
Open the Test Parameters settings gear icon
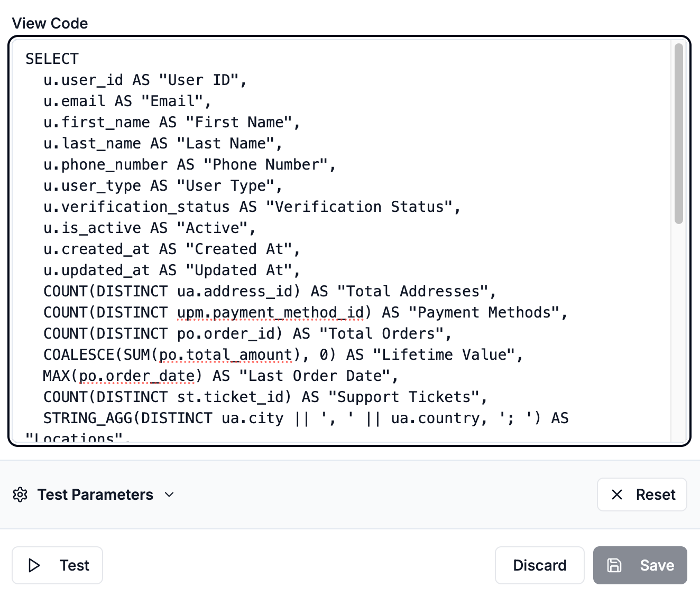20,495
